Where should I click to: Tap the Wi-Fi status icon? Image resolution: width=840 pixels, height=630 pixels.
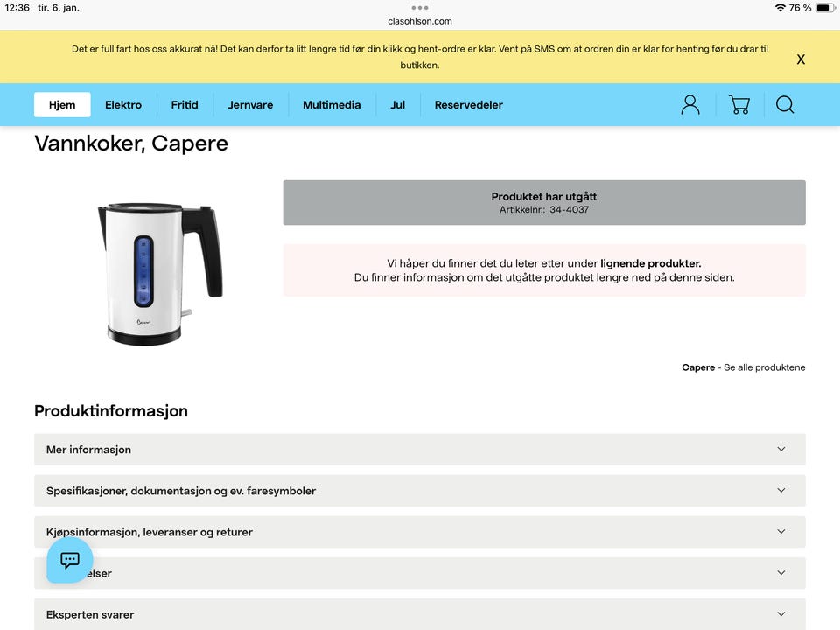click(x=780, y=8)
